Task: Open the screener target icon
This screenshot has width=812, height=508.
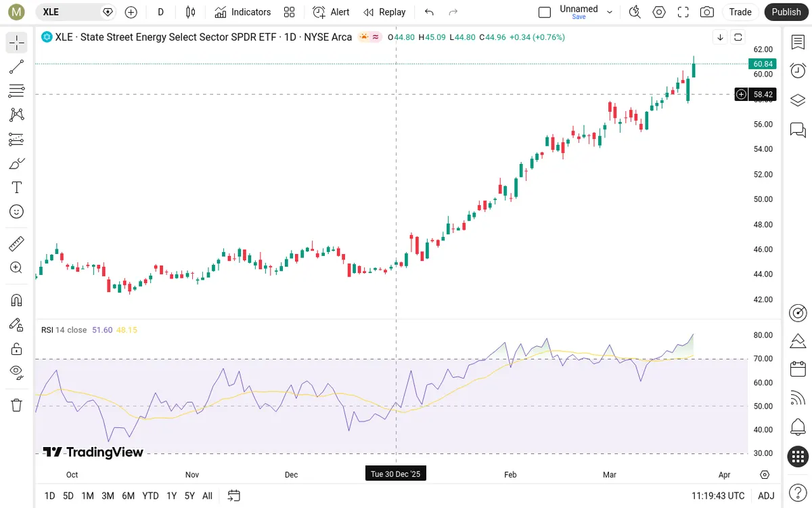Action: [798, 312]
